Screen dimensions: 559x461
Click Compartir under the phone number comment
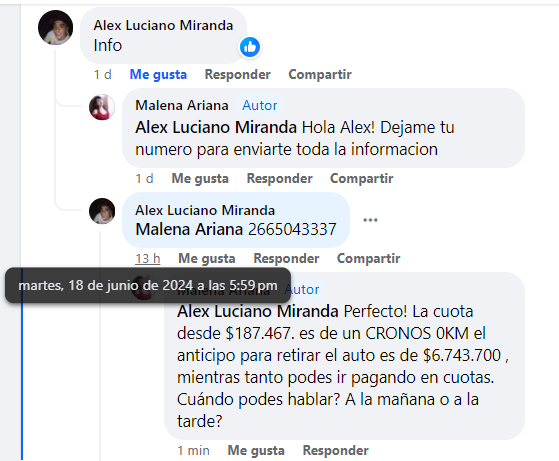point(368,258)
